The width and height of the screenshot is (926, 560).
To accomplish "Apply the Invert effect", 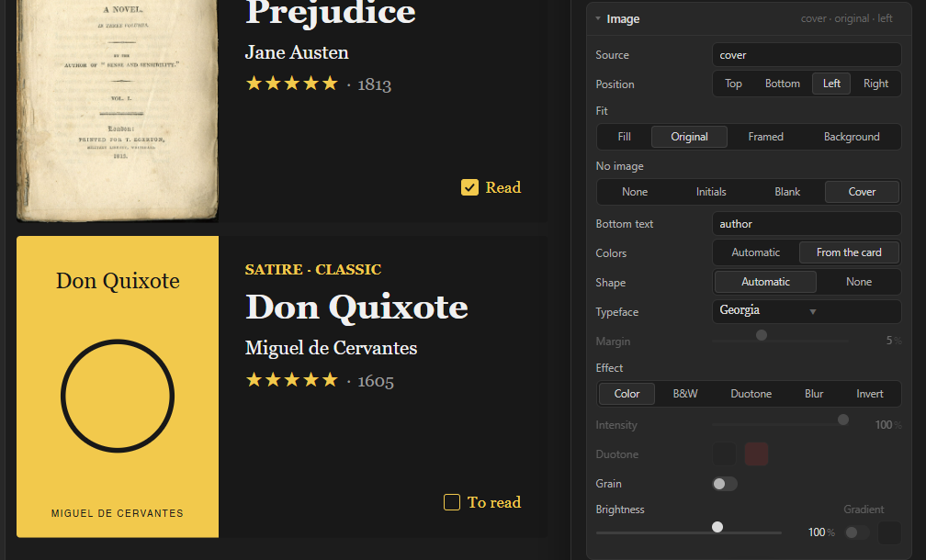I will tap(869, 394).
